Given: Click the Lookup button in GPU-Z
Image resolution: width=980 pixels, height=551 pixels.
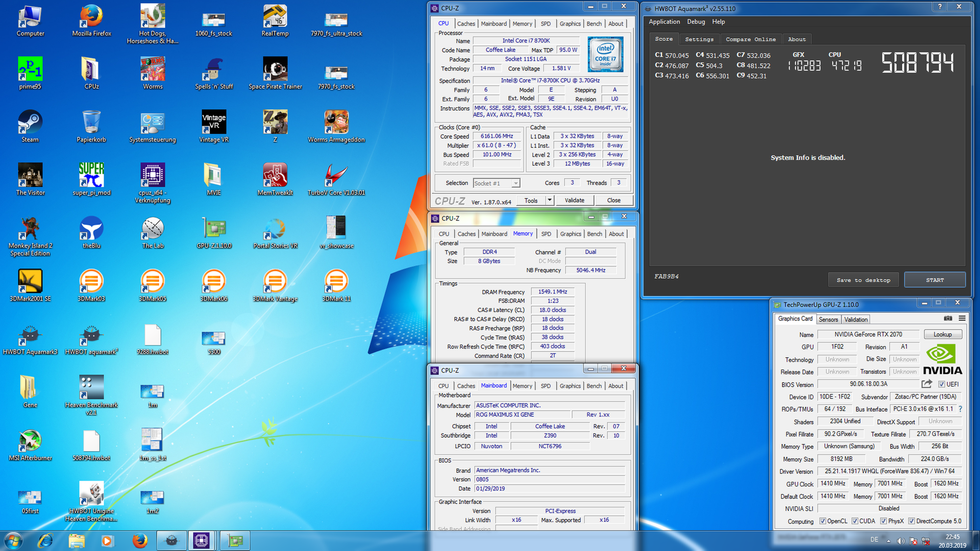Looking at the screenshot, I should pos(943,334).
